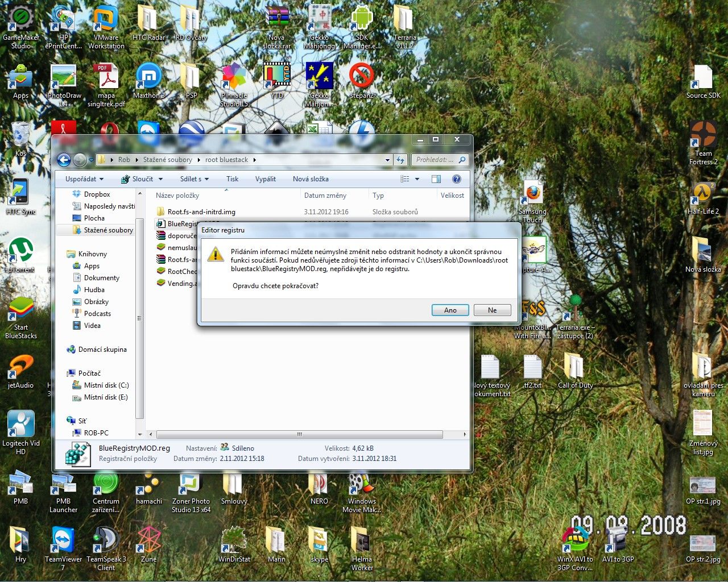Click the Prohledat search input field
Viewport: 728px width, 582px height.
[x=435, y=160]
